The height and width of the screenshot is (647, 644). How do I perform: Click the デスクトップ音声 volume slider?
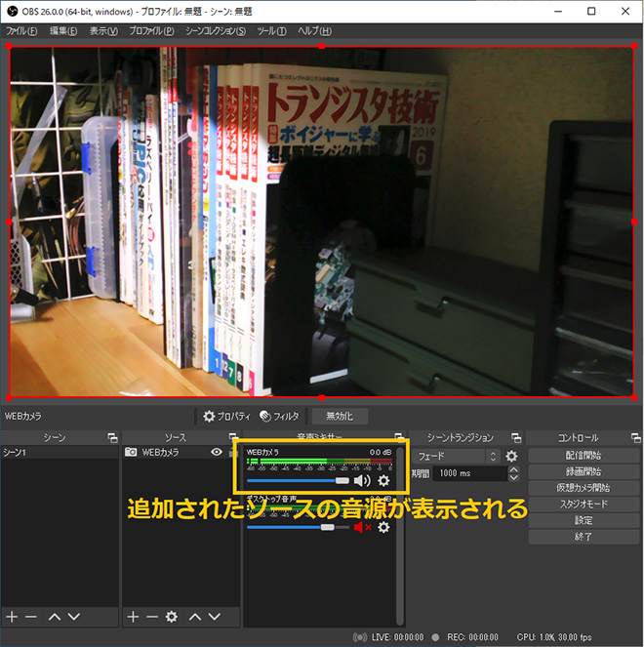click(298, 527)
